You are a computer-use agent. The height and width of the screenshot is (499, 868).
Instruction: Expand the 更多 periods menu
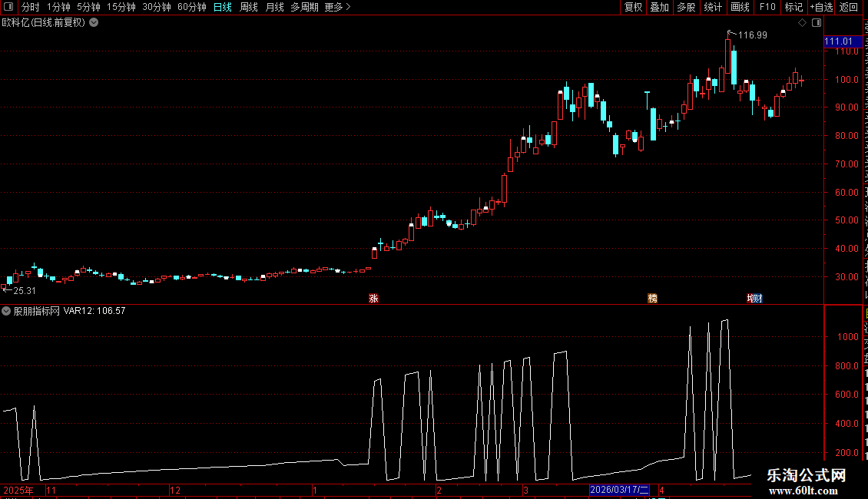click(337, 7)
